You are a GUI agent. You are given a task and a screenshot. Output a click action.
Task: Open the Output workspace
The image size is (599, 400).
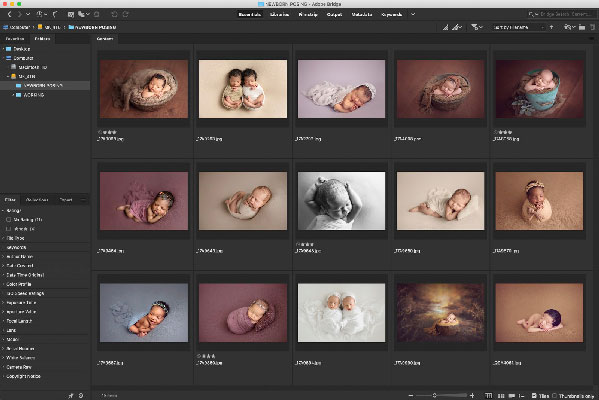coord(334,15)
